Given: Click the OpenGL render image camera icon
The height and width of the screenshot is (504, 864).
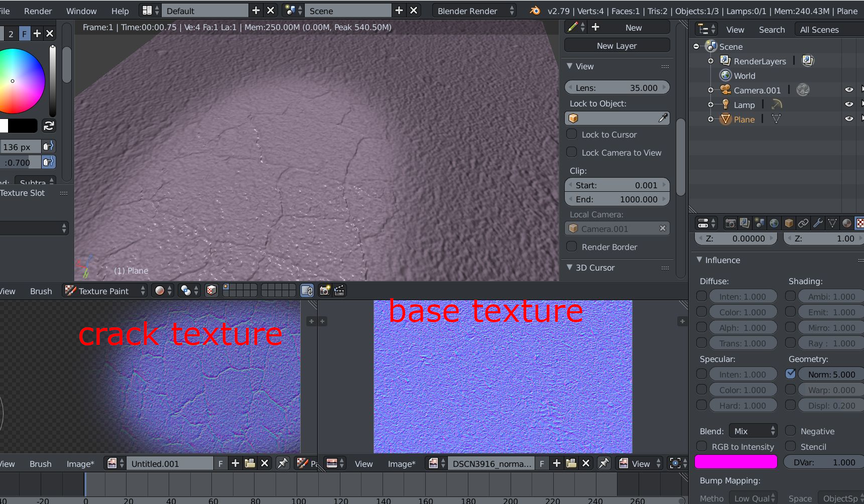Looking at the screenshot, I should tap(325, 291).
